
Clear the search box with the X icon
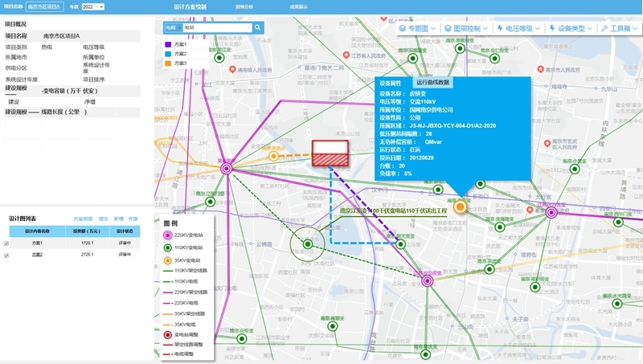pos(248,27)
